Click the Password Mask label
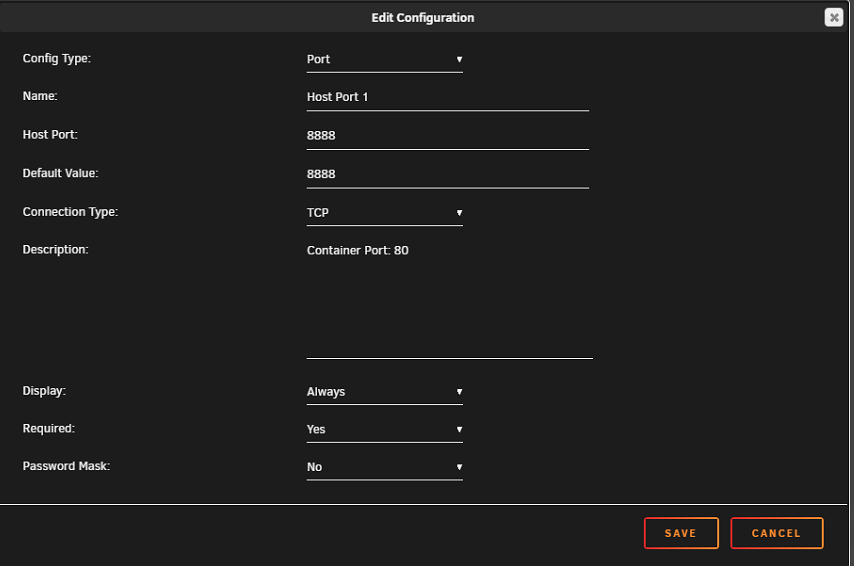Screen dimensions: 854x566 pos(66,466)
